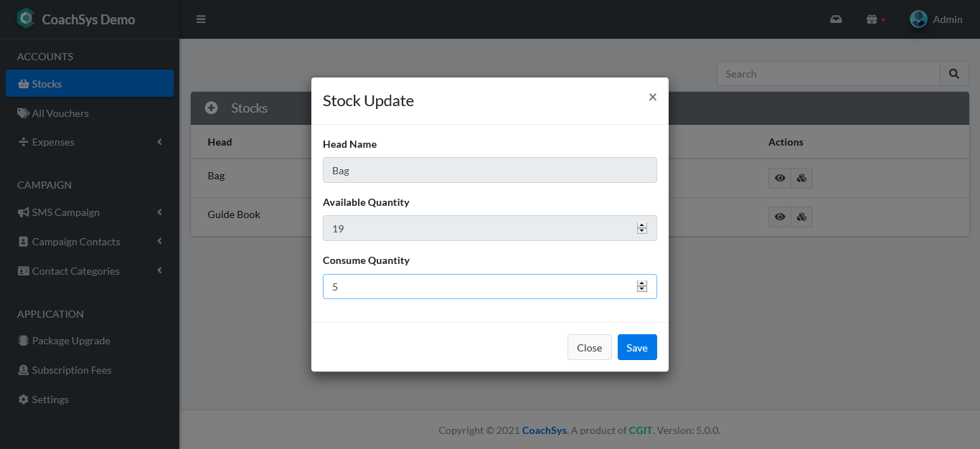
Task: Open the inbox tray icon in header
Action: pos(836,19)
